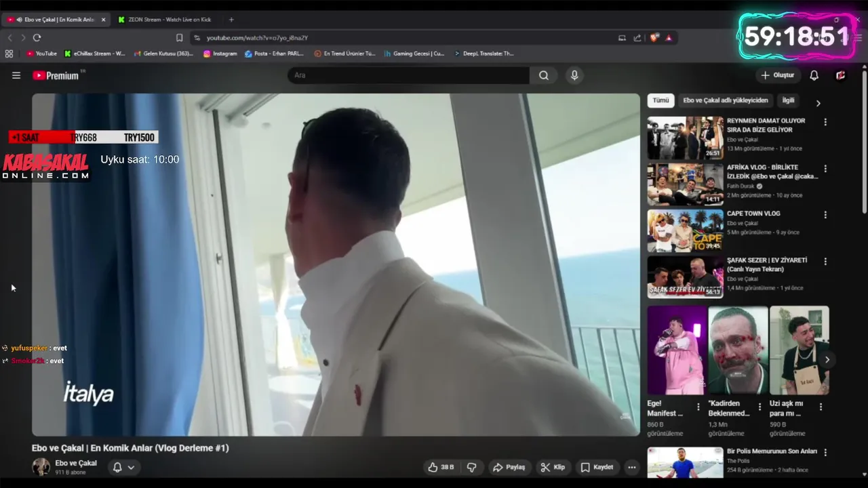
Task: Open Ebo ve Çakal channel avatar
Action: pos(41,467)
